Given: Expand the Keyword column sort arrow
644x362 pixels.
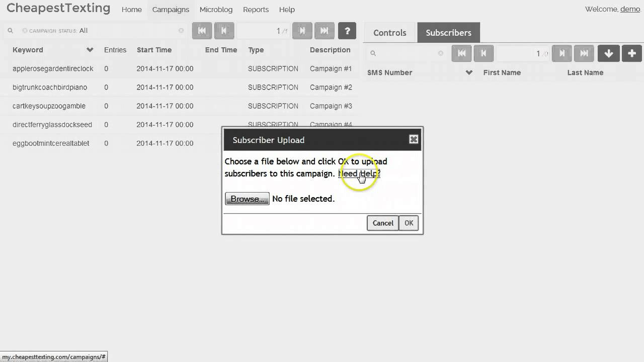Looking at the screenshot, I should pos(90,50).
